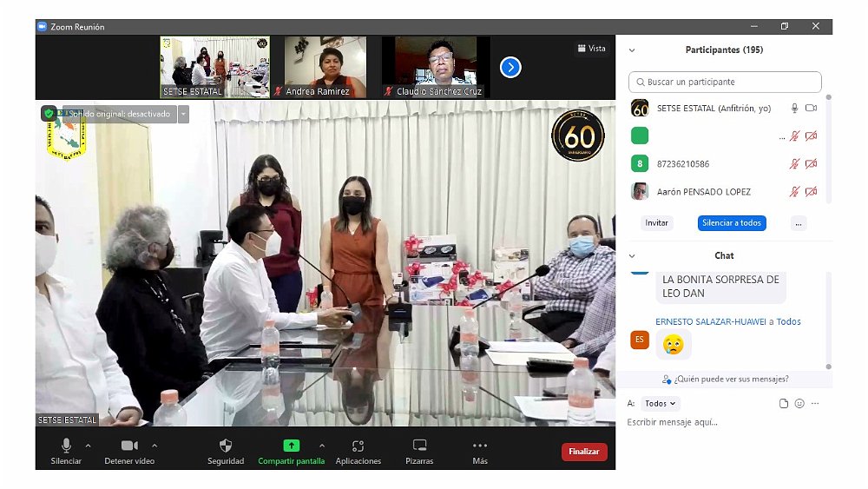Open the Todos recipient dropdown in chat
This screenshot has height=489, width=868.
pos(661,404)
